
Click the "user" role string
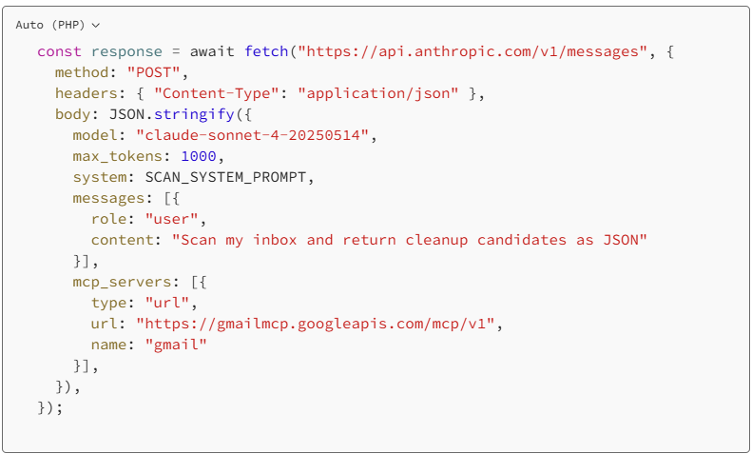pos(171,220)
